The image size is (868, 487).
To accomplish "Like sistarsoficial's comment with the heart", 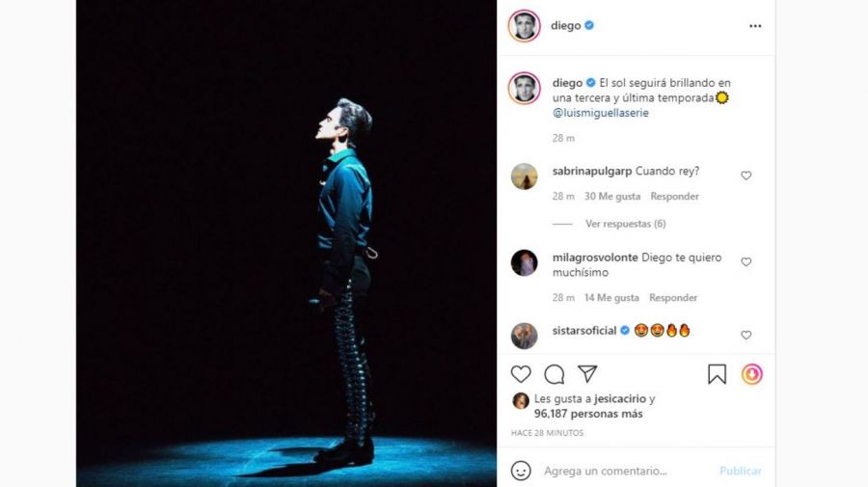I will [746, 335].
